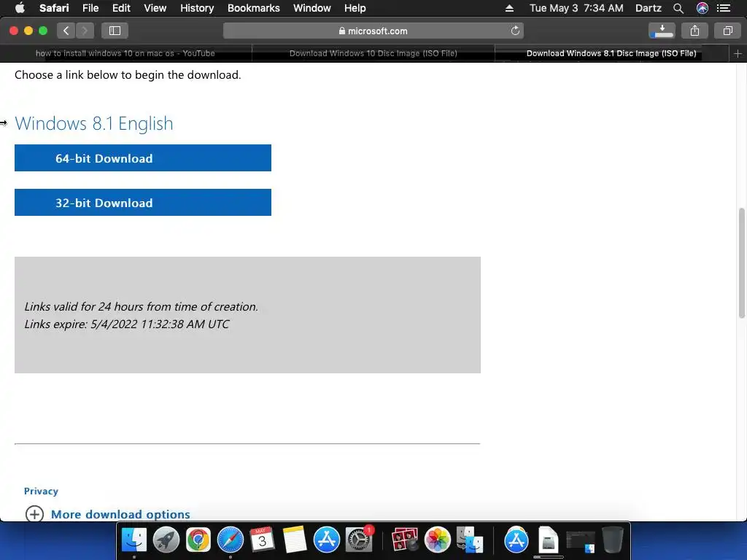
Task: Open Safari compass icon in Dock
Action: (x=230, y=540)
